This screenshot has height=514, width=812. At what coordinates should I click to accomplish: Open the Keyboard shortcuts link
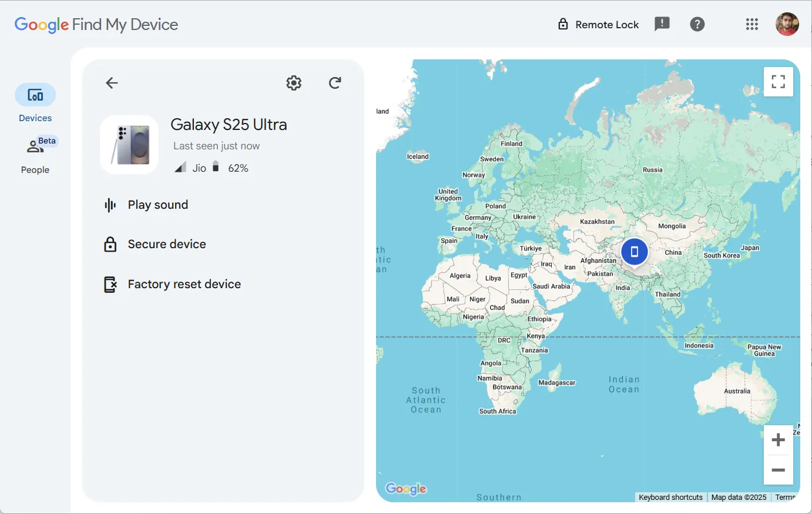(x=670, y=497)
